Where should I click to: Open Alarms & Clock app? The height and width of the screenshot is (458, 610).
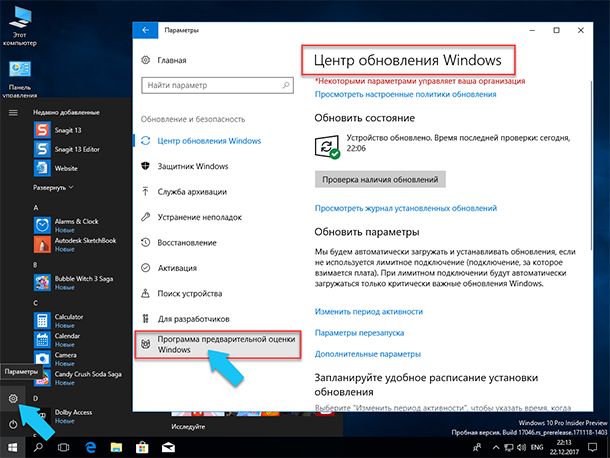(67, 225)
